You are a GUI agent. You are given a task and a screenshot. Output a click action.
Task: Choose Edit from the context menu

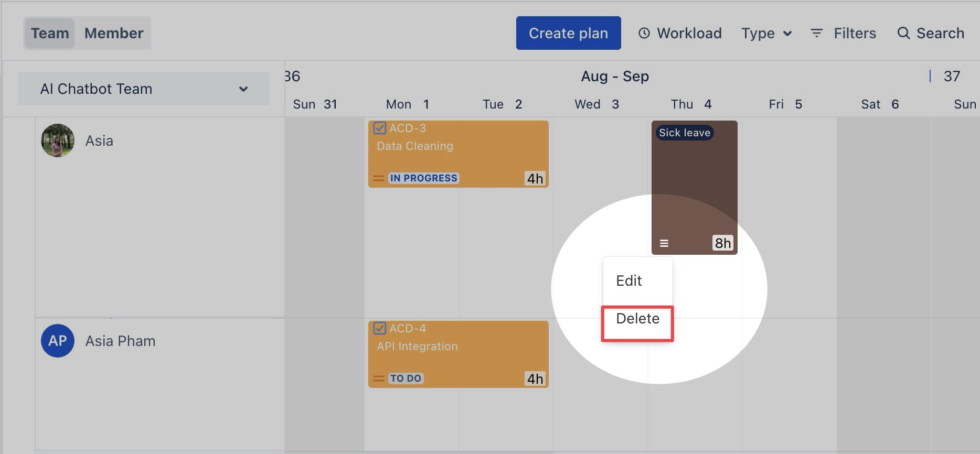629,281
